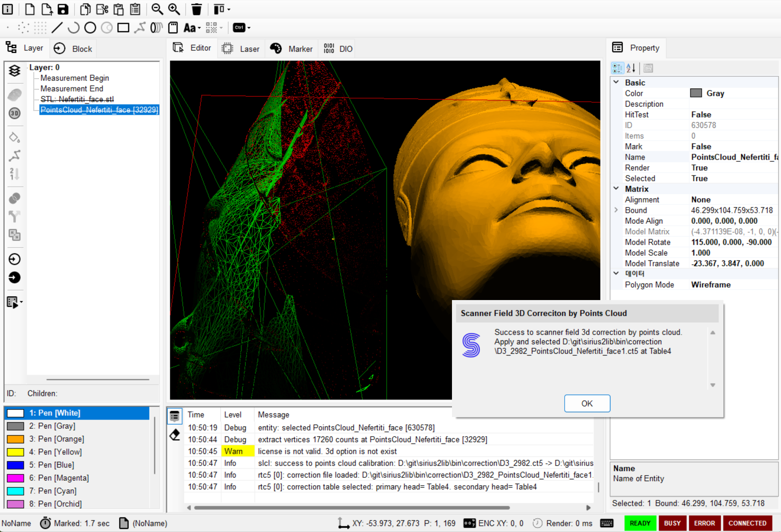Collapse the Basic property section
The height and width of the screenshot is (532, 781).
(616, 82)
